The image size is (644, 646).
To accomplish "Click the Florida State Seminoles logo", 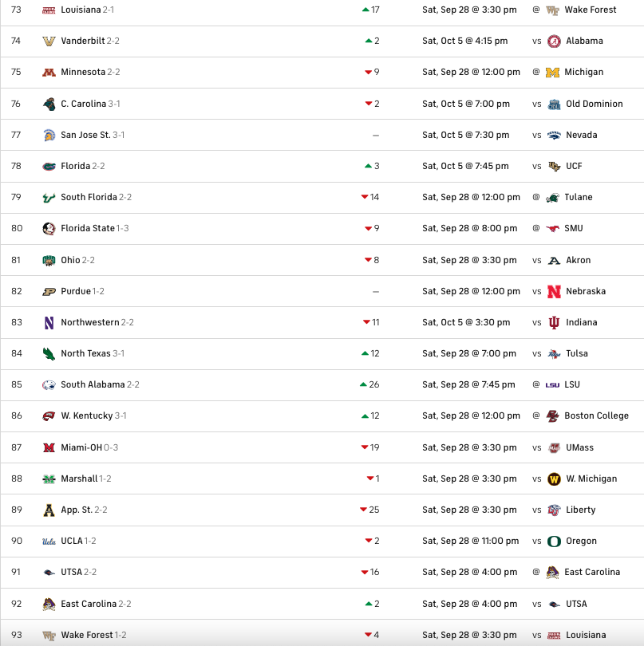I will [x=49, y=229].
